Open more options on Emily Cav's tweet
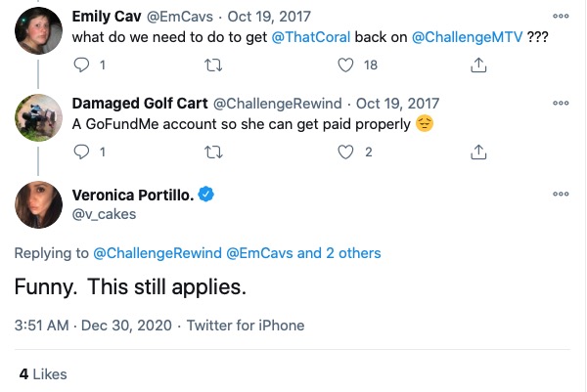The height and width of the screenshot is (392, 587). click(560, 16)
